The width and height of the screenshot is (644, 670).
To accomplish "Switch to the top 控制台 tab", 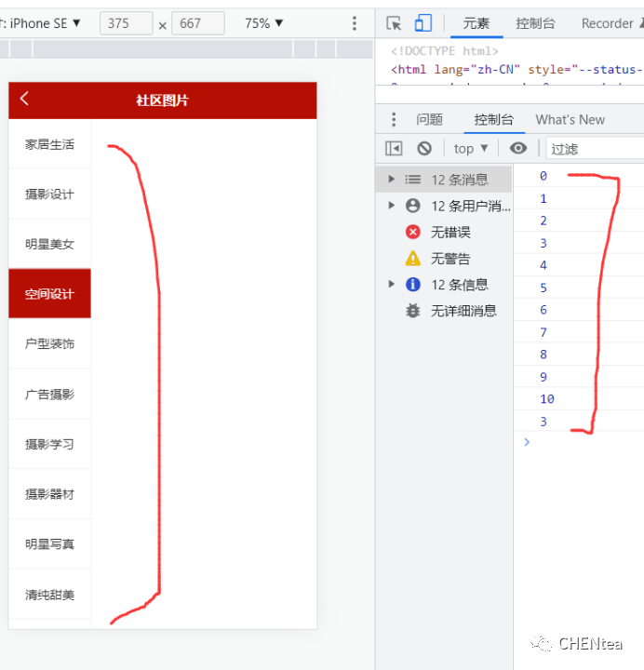I will coord(535,23).
